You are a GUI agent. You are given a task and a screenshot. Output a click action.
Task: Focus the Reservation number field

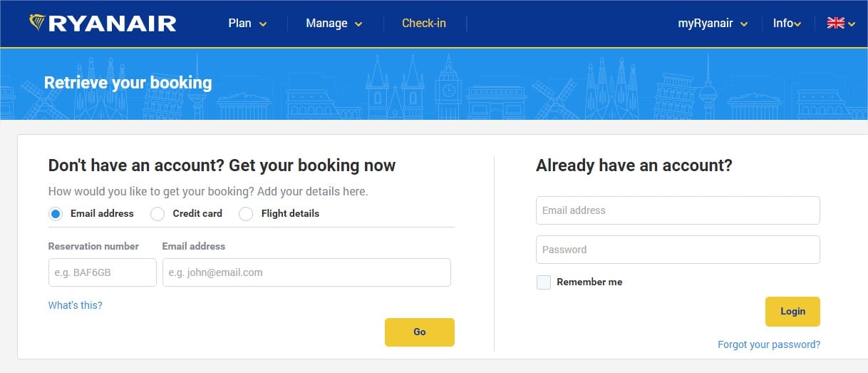click(102, 272)
